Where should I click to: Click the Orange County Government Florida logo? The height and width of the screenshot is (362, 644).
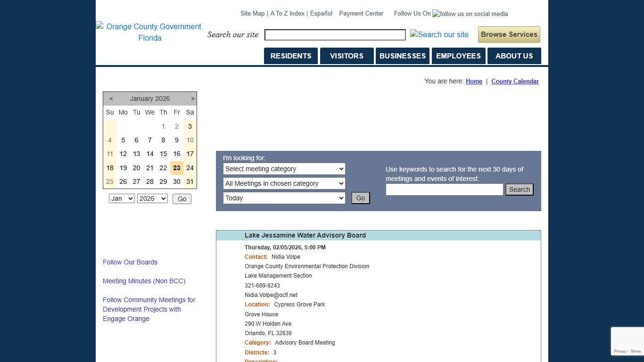pos(149,32)
